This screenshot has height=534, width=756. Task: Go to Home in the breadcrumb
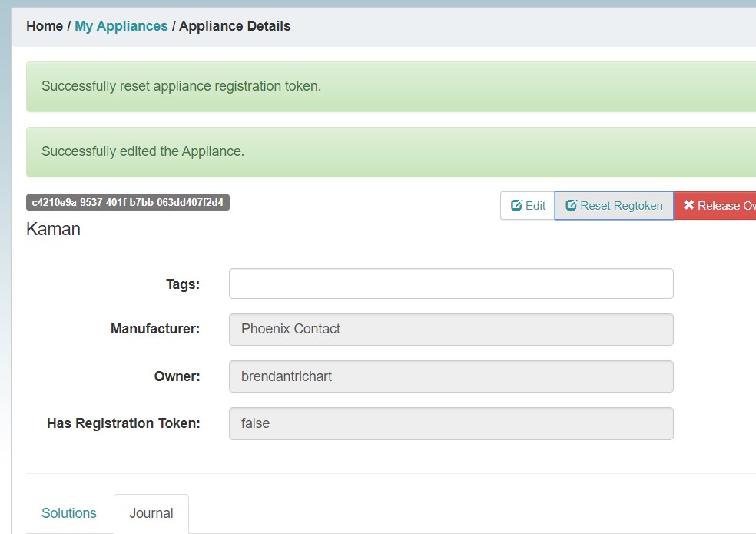coord(45,26)
